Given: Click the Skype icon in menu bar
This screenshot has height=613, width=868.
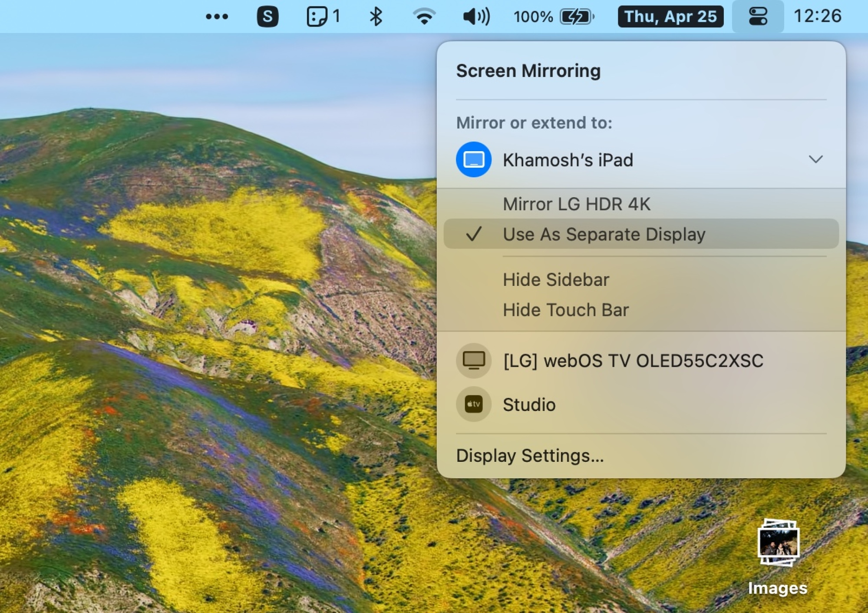Looking at the screenshot, I should click(x=268, y=16).
